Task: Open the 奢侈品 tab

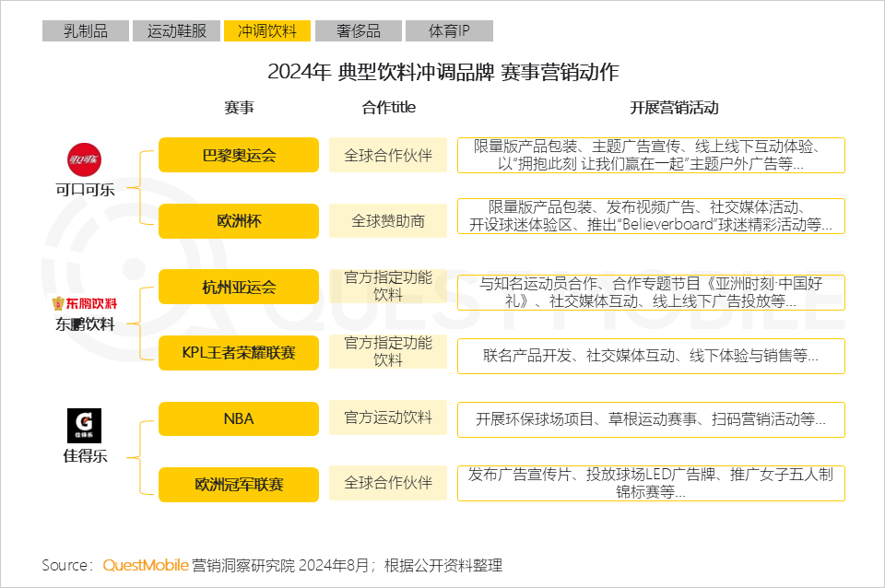Action: click(x=359, y=31)
